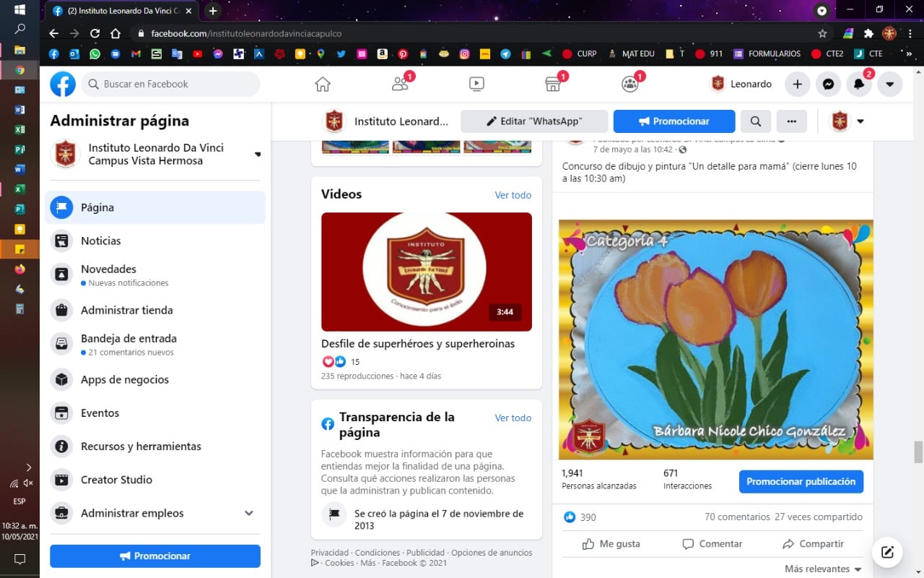Bookmark this page with the star icon
This screenshot has height=578, width=924.
822,33
